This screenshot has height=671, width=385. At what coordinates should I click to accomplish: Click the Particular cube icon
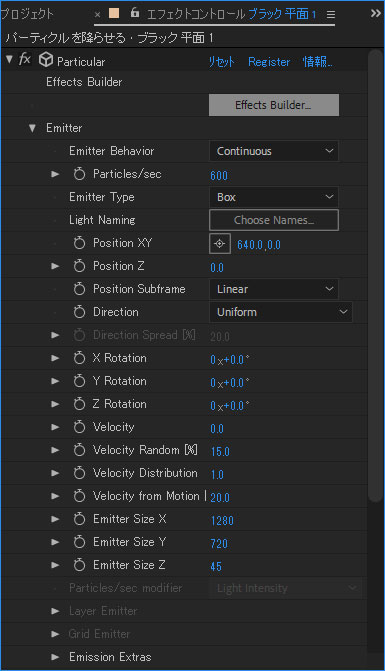point(45,60)
